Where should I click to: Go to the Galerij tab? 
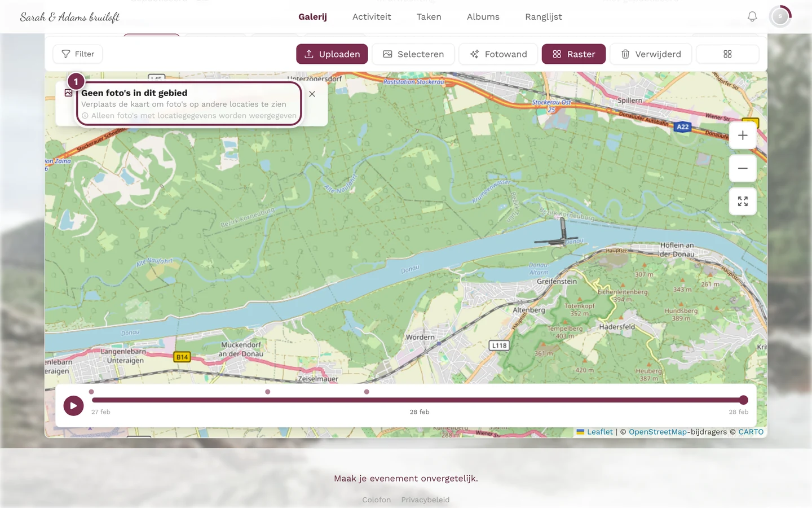(x=312, y=17)
